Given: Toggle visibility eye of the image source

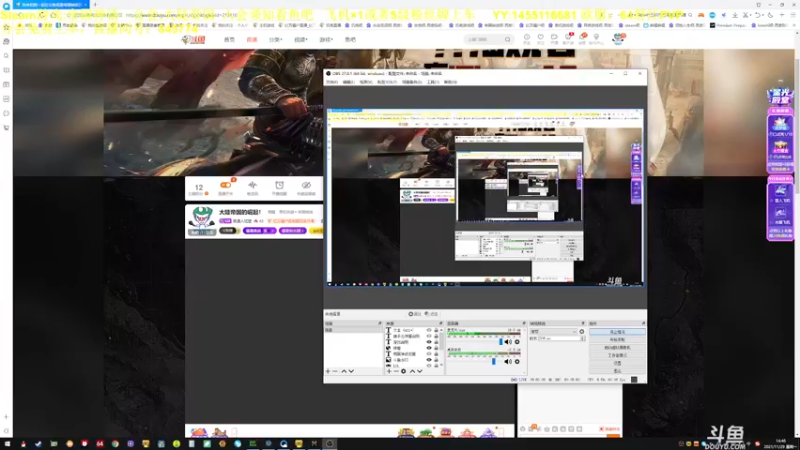Looking at the screenshot, I should tap(429, 360).
